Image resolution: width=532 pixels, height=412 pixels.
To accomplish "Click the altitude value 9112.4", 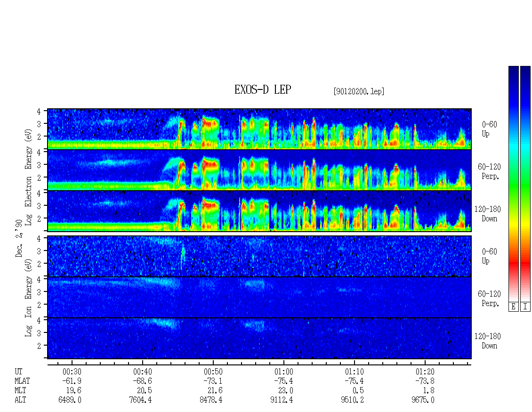I will click(282, 400).
